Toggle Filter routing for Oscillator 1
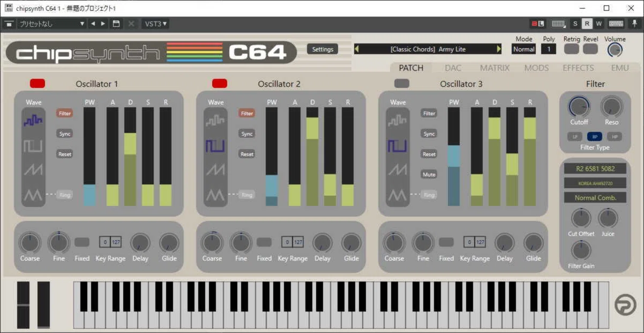 pyautogui.click(x=65, y=113)
